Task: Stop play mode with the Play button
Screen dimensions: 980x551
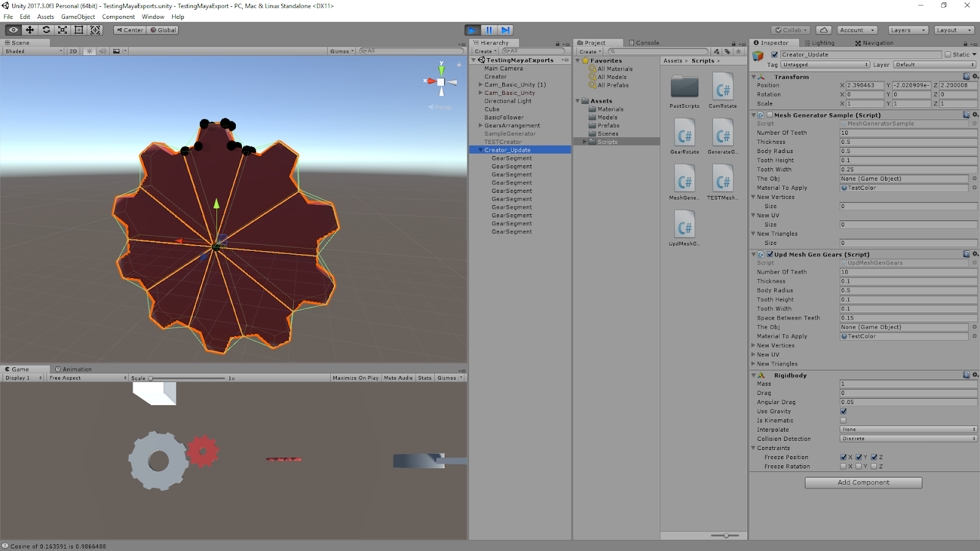Action: pyautogui.click(x=472, y=30)
